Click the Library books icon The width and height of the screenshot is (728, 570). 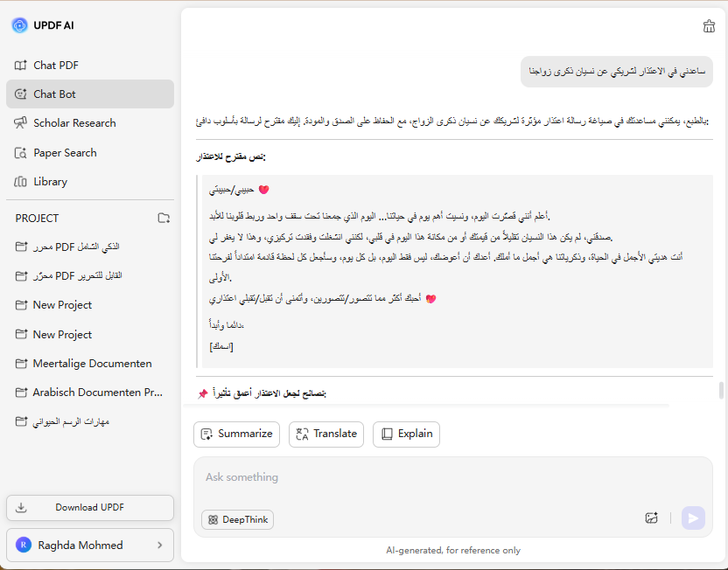click(x=20, y=181)
